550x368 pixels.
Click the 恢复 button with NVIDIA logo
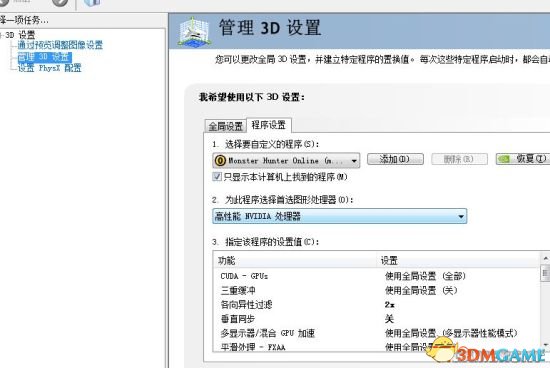pyautogui.click(x=523, y=159)
